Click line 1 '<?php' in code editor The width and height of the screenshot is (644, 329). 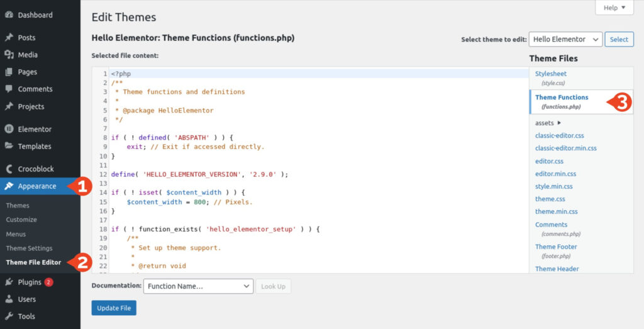point(121,74)
